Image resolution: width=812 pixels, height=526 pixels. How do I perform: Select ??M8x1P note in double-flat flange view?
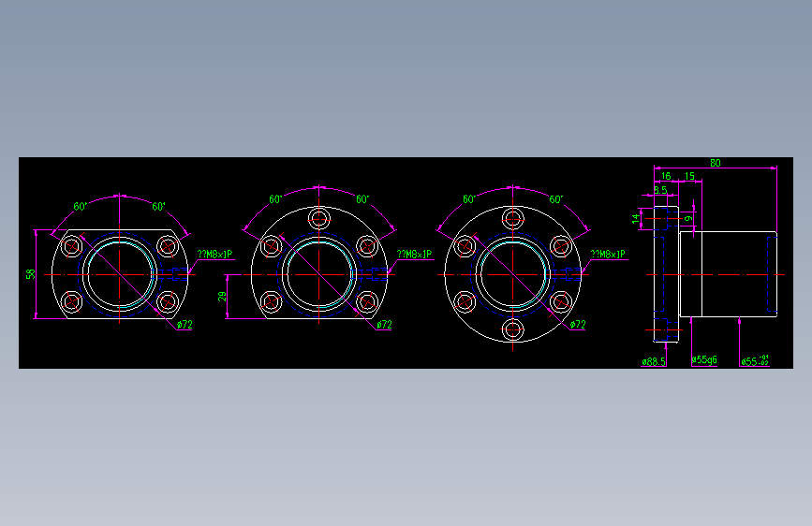tap(214, 255)
